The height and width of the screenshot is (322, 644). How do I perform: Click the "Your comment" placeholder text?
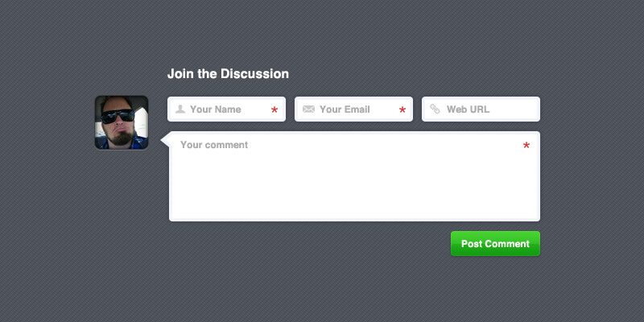tap(214, 146)
